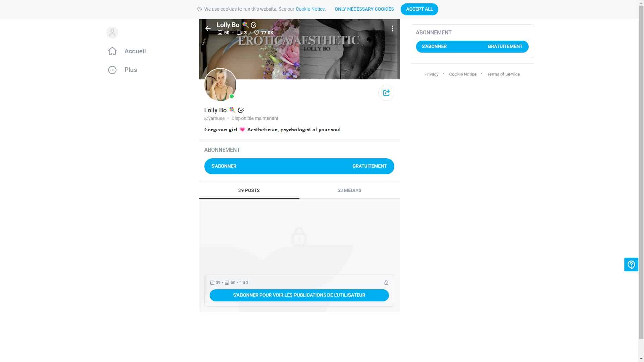Click the profile avatar thumbnail
Image resolution: width=644 pixels, height=362 pixels.
tap(220, 85)
